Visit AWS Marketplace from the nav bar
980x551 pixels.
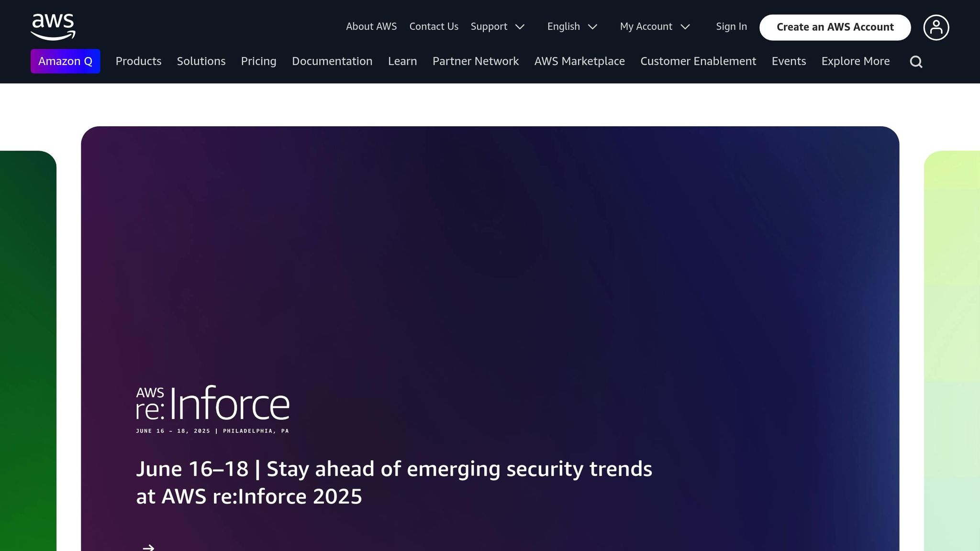point(579,61)
